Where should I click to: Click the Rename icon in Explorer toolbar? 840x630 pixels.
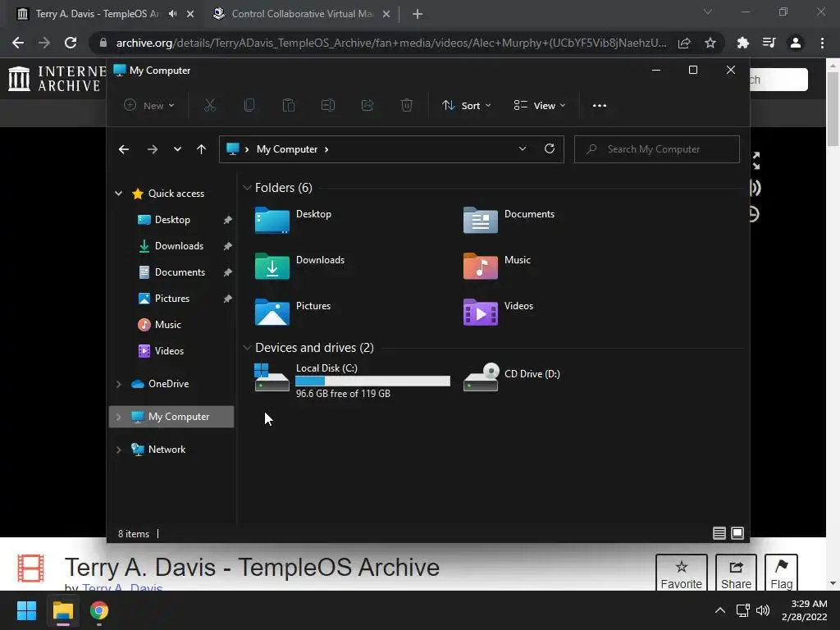(x=328, y=106)
